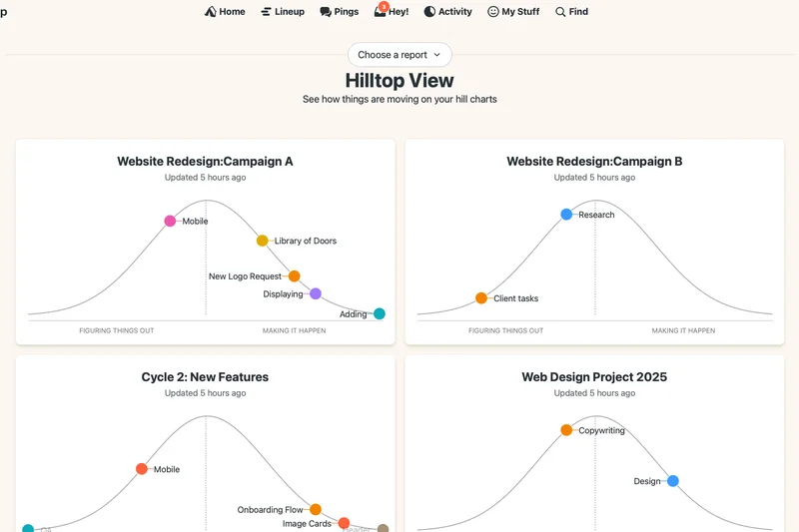Open Website Redesign:Campaign B hill chart
This screenshot has height=532, width=799.
coord(594,161)
